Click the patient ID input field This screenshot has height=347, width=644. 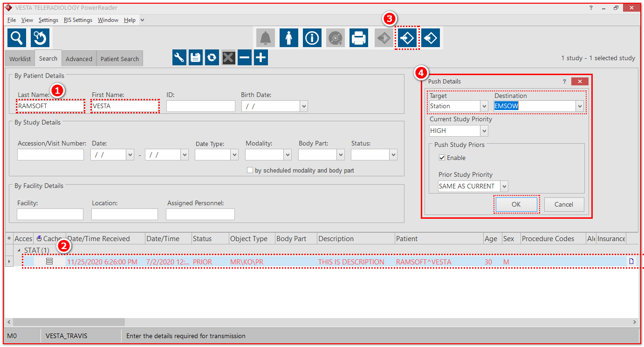201,106
